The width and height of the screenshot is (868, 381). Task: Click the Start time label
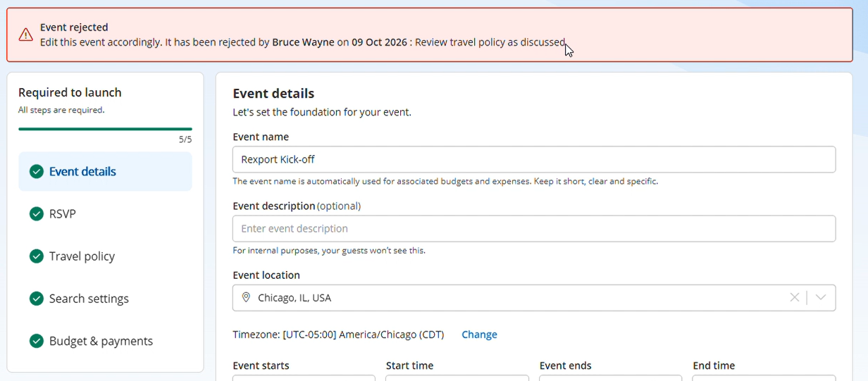point(409,366)
